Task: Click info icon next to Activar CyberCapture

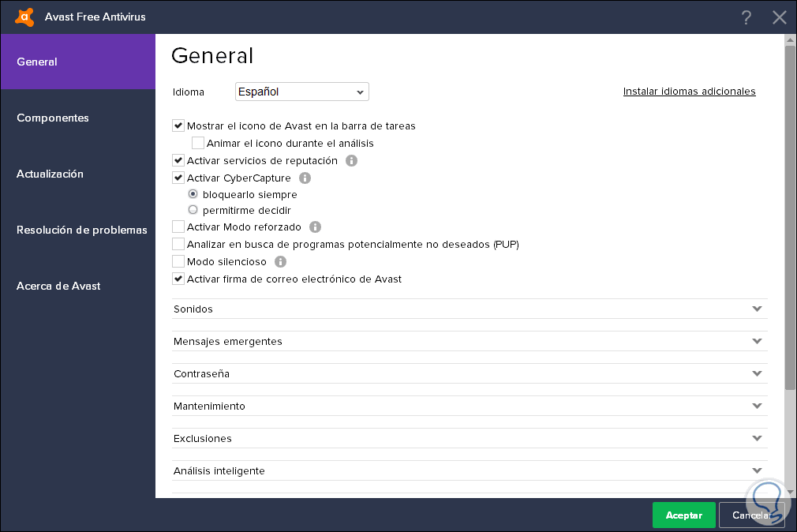Action: tap(305, 178)
